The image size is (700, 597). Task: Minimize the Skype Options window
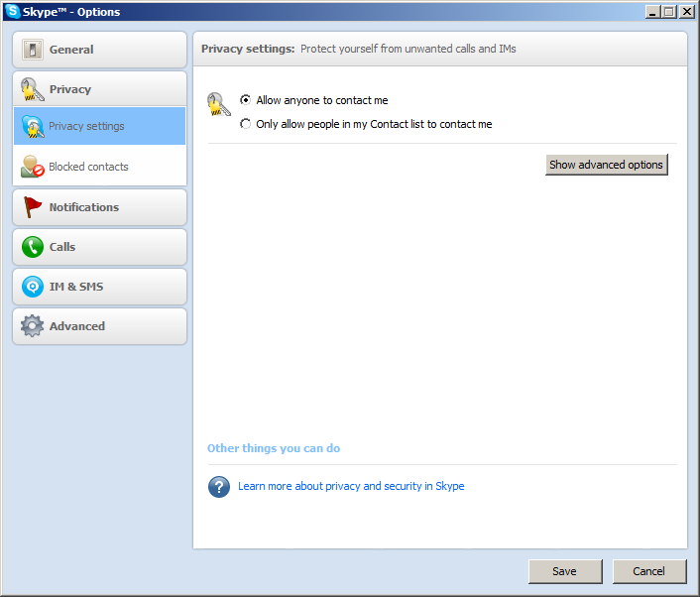tap(652, 12)
